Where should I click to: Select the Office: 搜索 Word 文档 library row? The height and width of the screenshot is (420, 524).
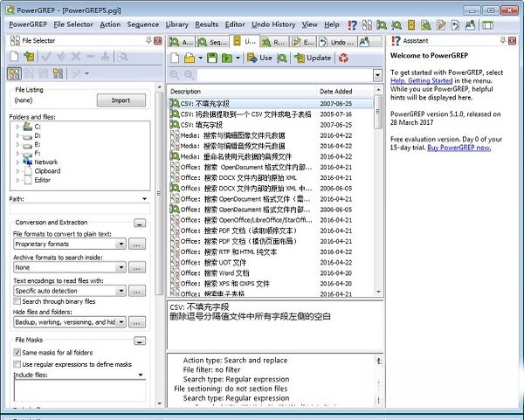(270, 273)
